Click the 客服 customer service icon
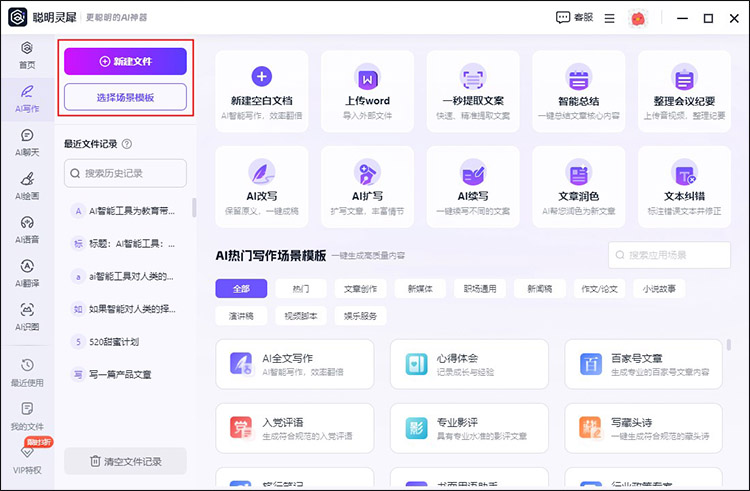Image resolution: width=750 pixels, height=491 pixels. [x=574, y=18]
